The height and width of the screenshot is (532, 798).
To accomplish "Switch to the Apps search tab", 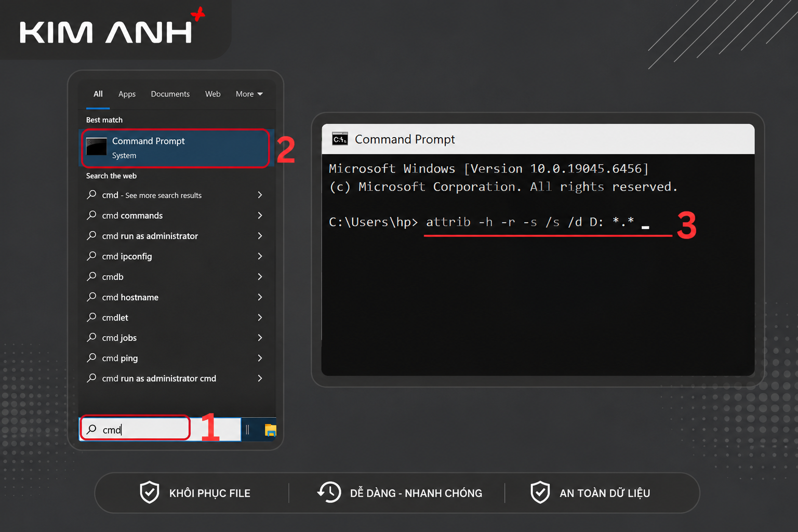I will (127, 94).
